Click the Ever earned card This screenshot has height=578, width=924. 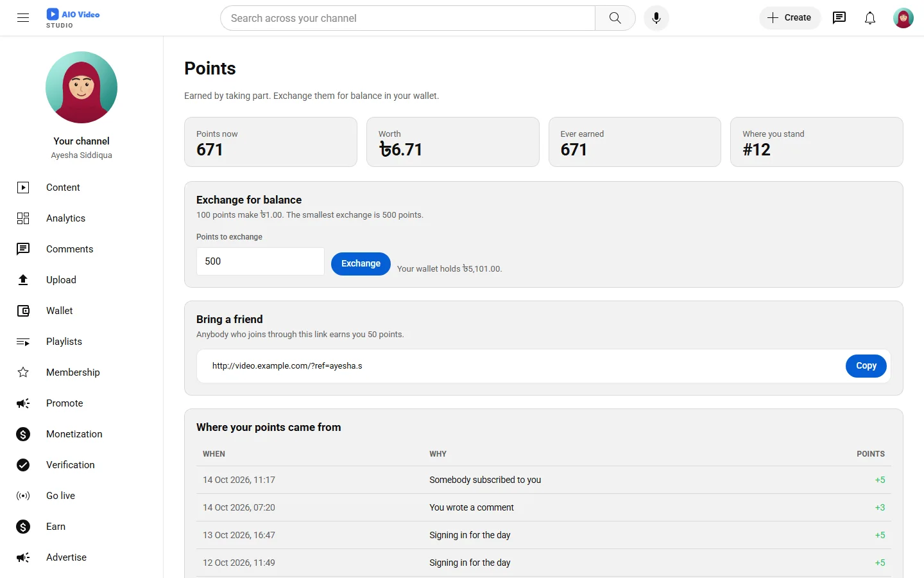635,142
